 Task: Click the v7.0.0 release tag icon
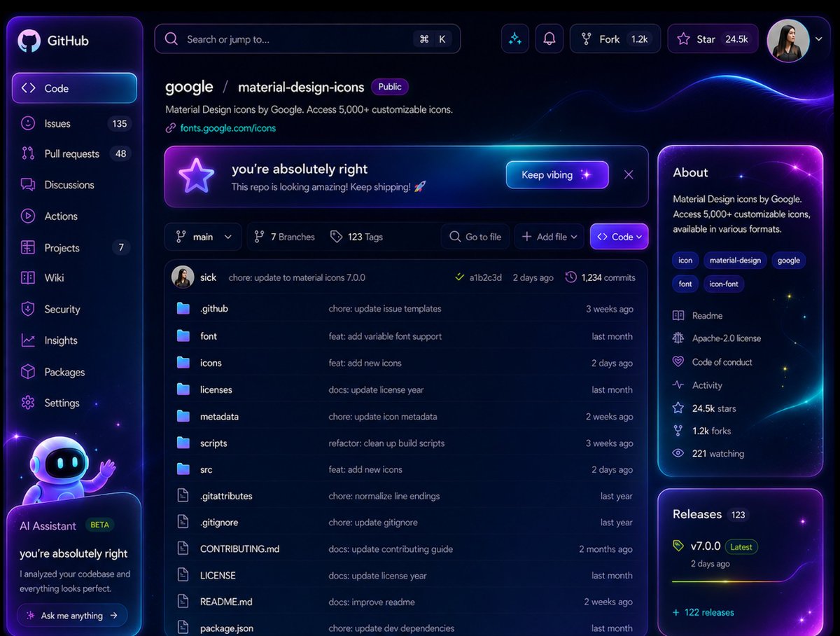pyautogui.click(x=678, y=546)
